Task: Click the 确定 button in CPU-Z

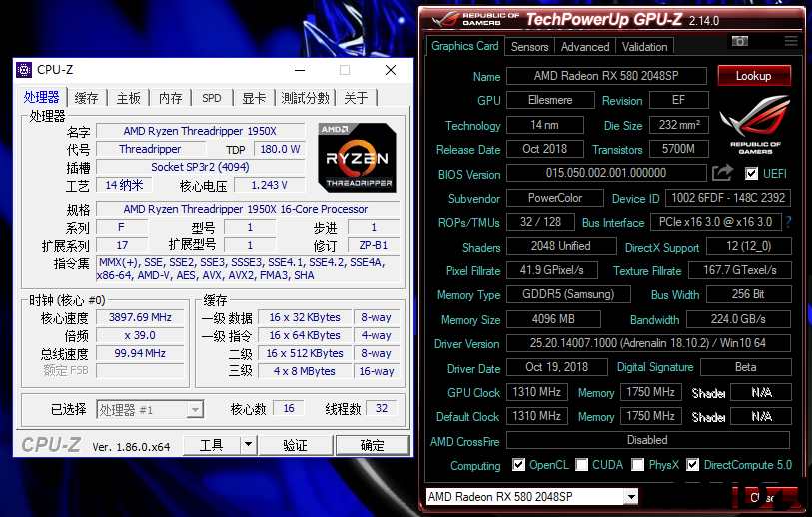Action: point(373,445)
